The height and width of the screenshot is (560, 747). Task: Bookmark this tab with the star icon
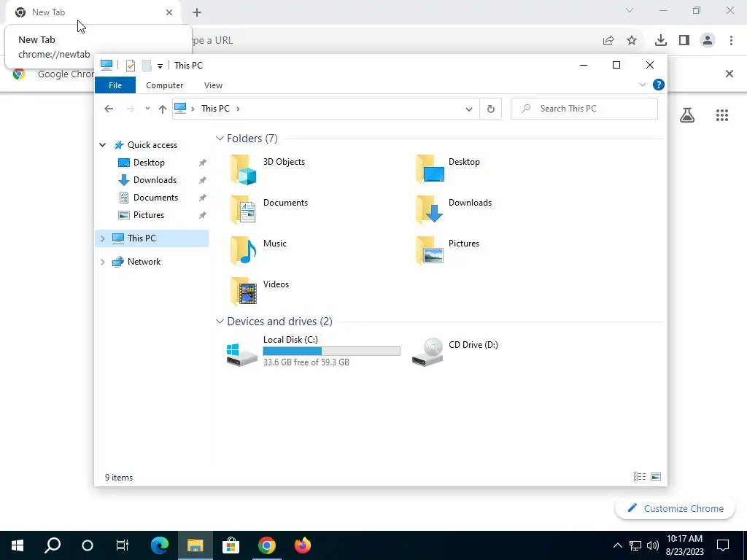click(x=632, y=41)
